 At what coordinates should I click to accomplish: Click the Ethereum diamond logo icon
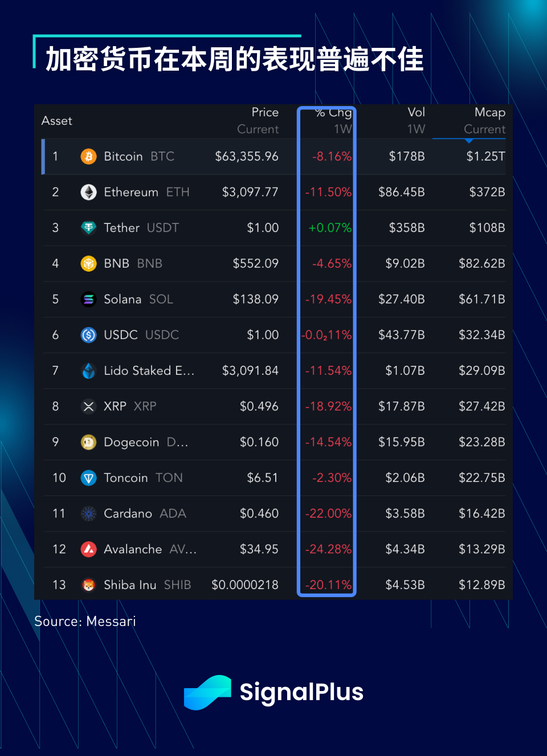point(88,192)
